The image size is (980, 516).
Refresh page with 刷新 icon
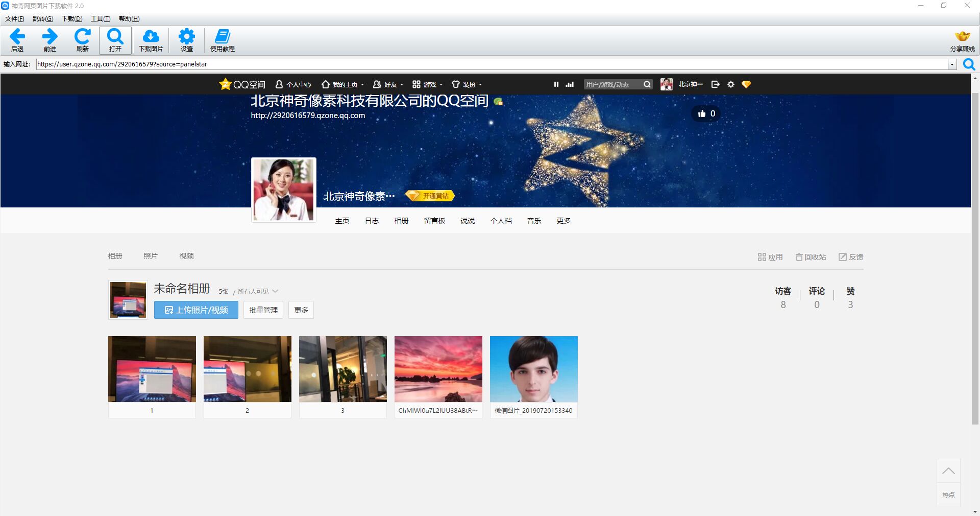82,36
